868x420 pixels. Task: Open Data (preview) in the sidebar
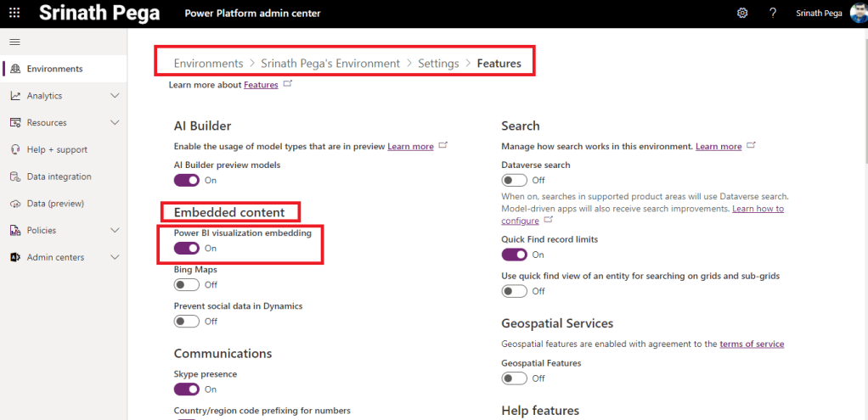coord(56,204)
